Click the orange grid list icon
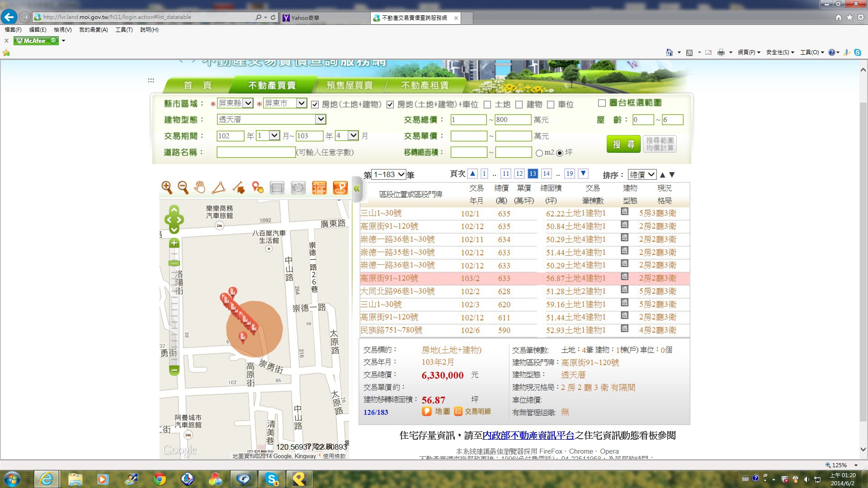868x488 pixels. pyautogui.click(x=319, y=188)
